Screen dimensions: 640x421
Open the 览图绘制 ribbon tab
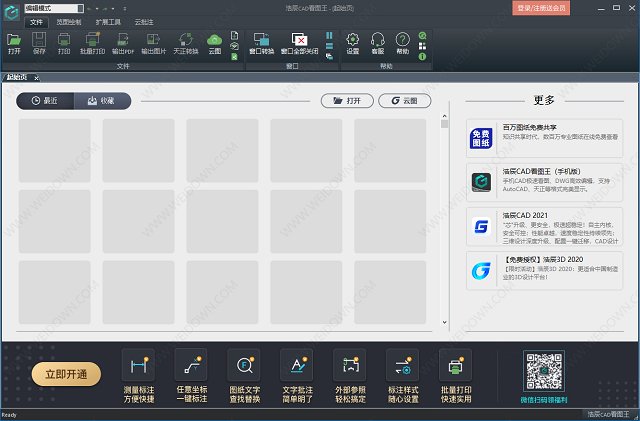coord(69,20)
